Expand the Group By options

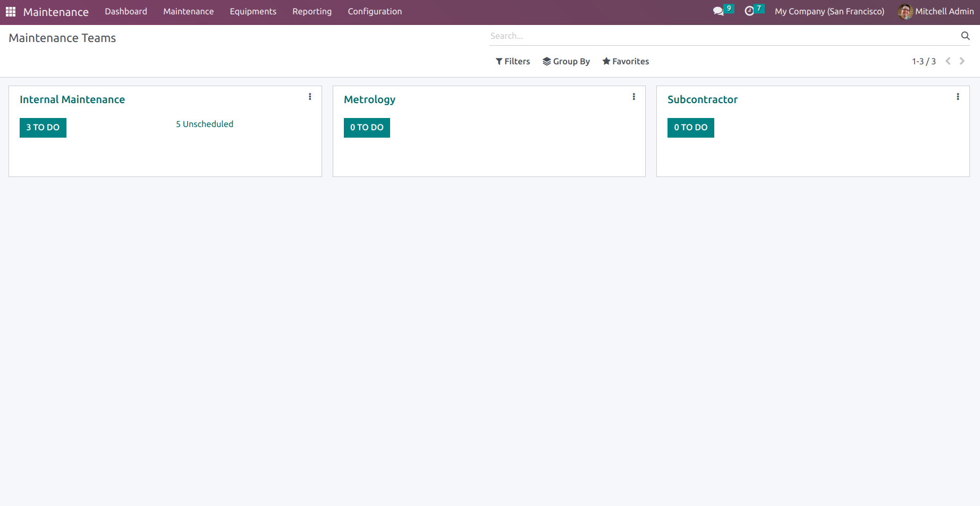pos(566,61)
